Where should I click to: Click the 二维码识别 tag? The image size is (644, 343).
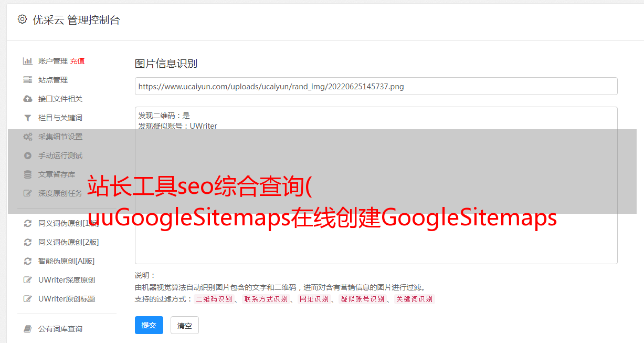click(214, 299)
